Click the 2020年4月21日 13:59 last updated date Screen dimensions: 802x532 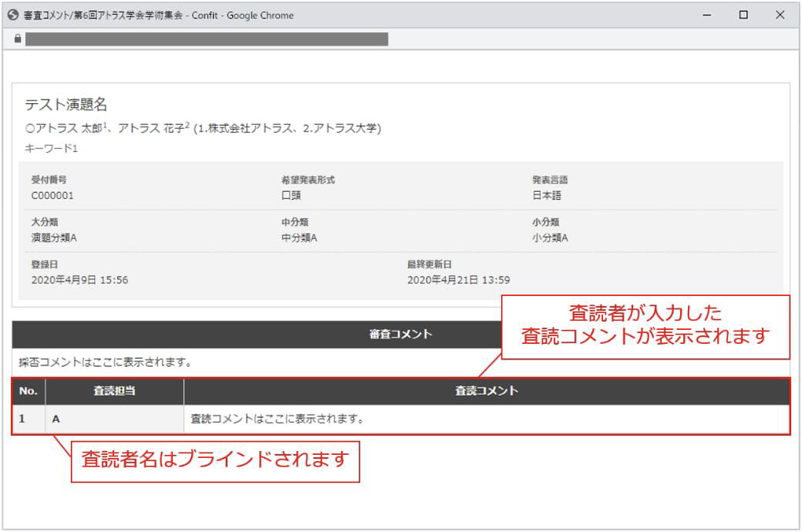458,280
